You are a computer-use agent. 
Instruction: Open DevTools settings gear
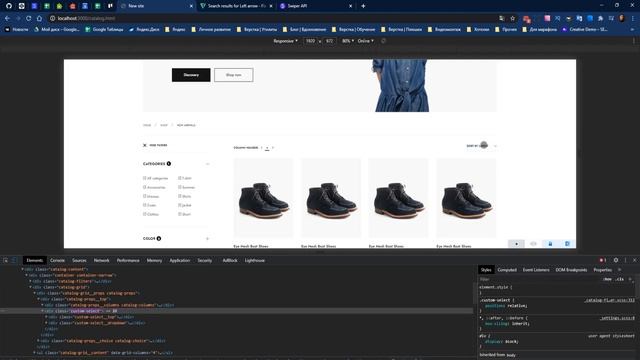[616, 260]
